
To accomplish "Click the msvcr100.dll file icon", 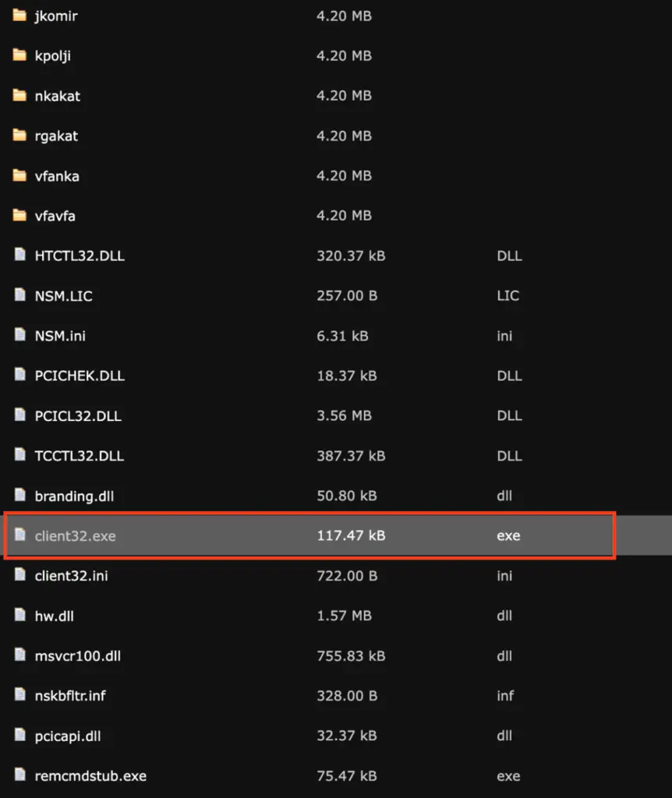I will (x=20, y=655).
